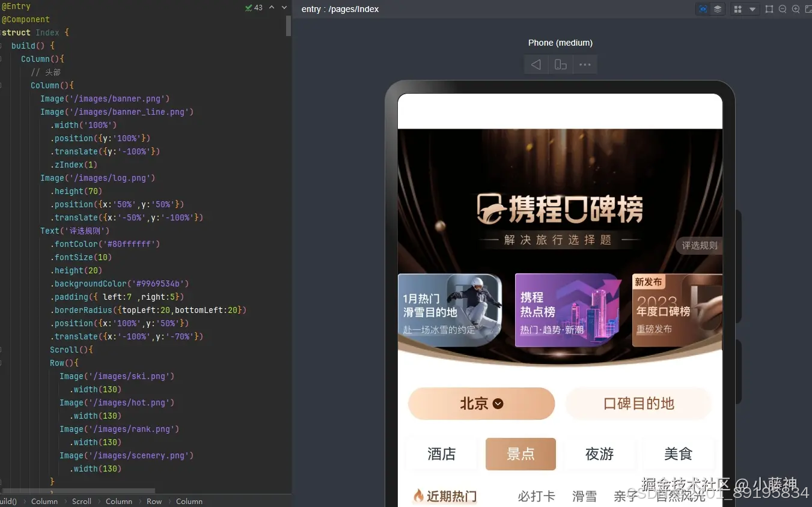The image size is (812, 507).
Task: Open the 年度口碑榜 card
Action: click(x=677, y=311)
